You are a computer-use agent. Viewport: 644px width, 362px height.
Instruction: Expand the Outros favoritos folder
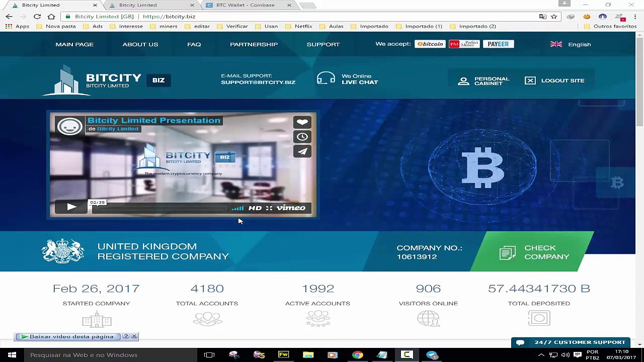(x=610, y=26)
